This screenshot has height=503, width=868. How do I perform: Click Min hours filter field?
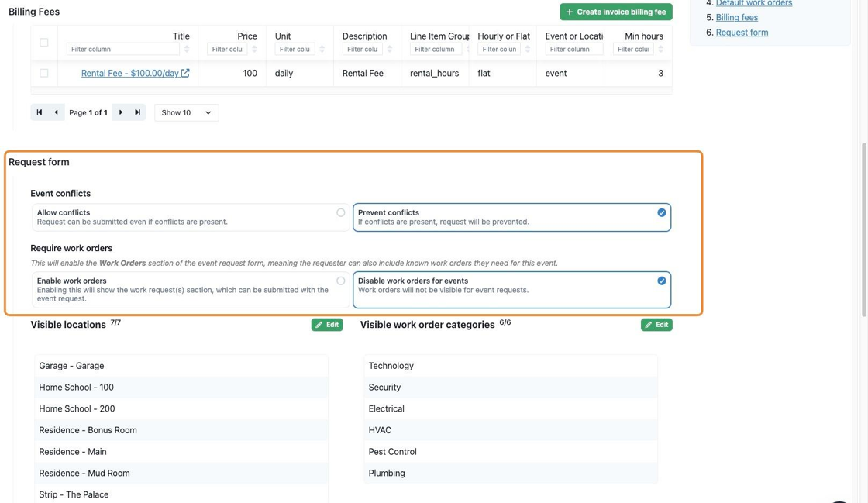(633, 50)
